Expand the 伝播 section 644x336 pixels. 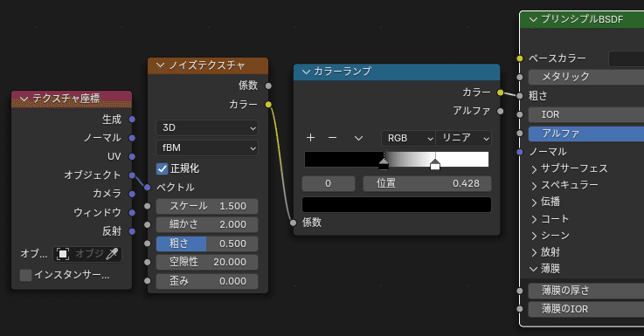point(534,202)
